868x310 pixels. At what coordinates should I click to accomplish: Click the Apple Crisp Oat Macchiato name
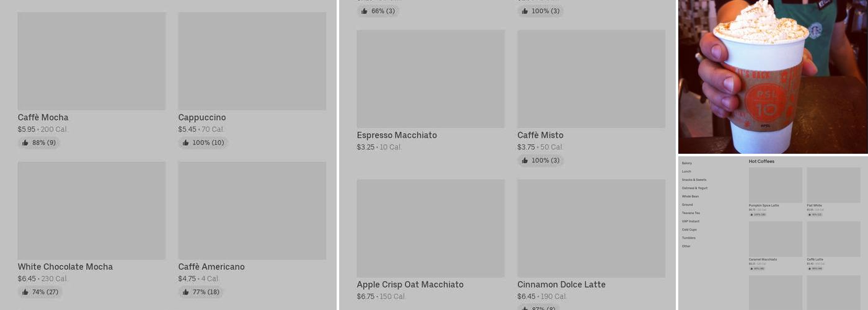tap(410, 285)
